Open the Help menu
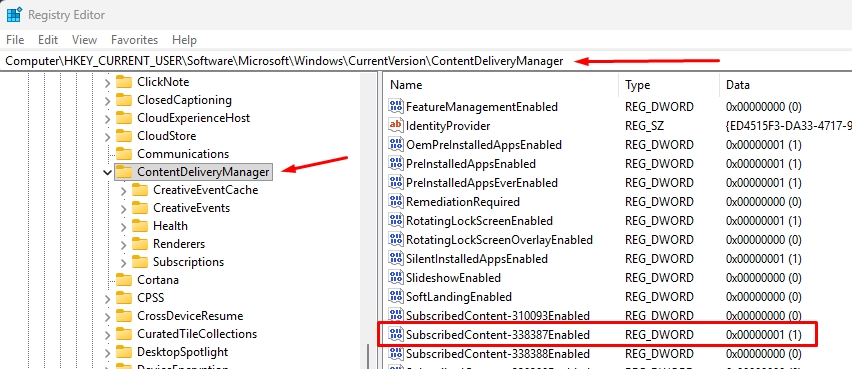The image size is (852, 369). point(184,40)
